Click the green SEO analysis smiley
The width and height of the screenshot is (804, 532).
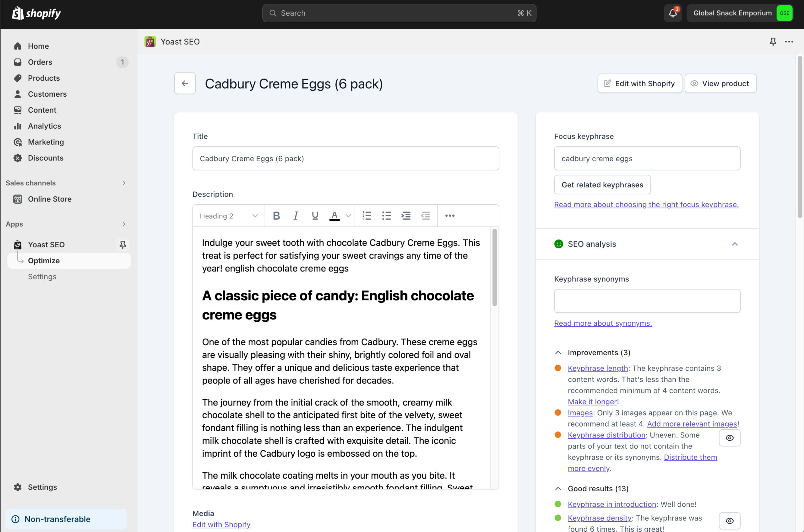coord(558,244)
